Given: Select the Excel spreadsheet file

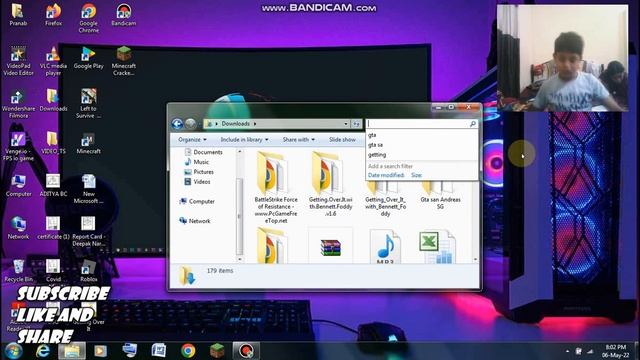Looking at the screenshot, I should pos(437,247).
